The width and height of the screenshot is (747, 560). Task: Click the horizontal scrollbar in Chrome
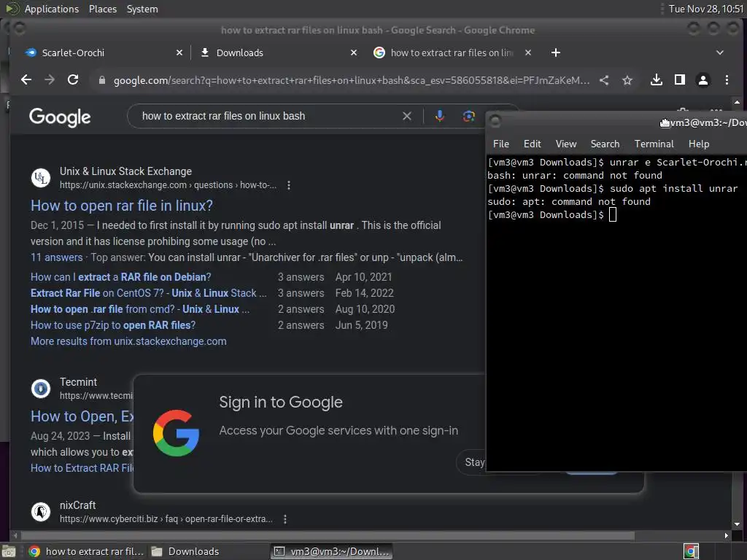[x=328, y=536]
